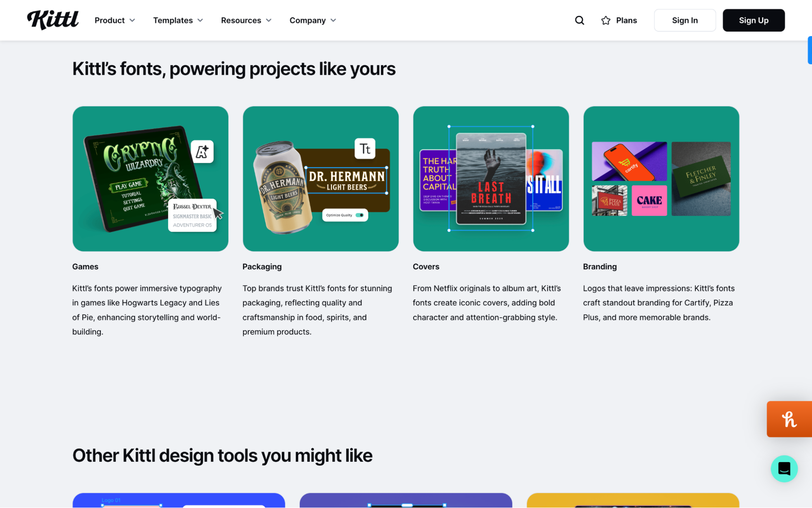Open the Resources menu
Screen dimensions: 812x508
[246, 20]
